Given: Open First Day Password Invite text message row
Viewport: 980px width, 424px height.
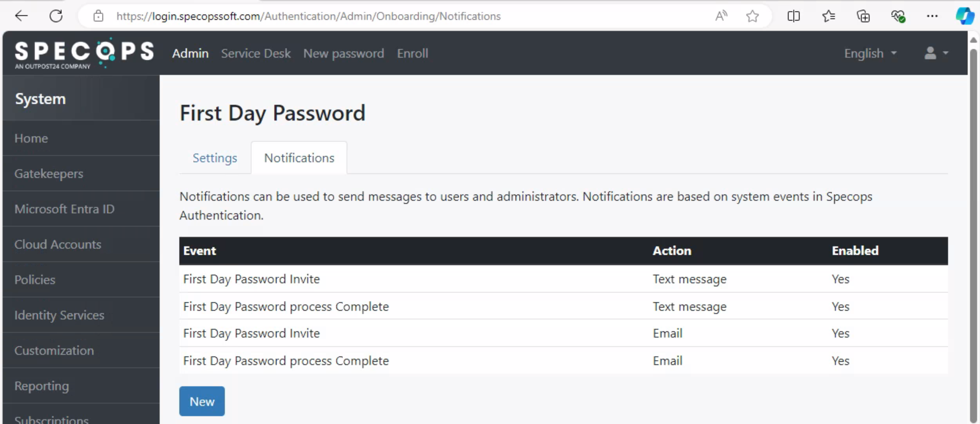Looking at the screenshot, I should pyautogui.click(x=563, y=279).
